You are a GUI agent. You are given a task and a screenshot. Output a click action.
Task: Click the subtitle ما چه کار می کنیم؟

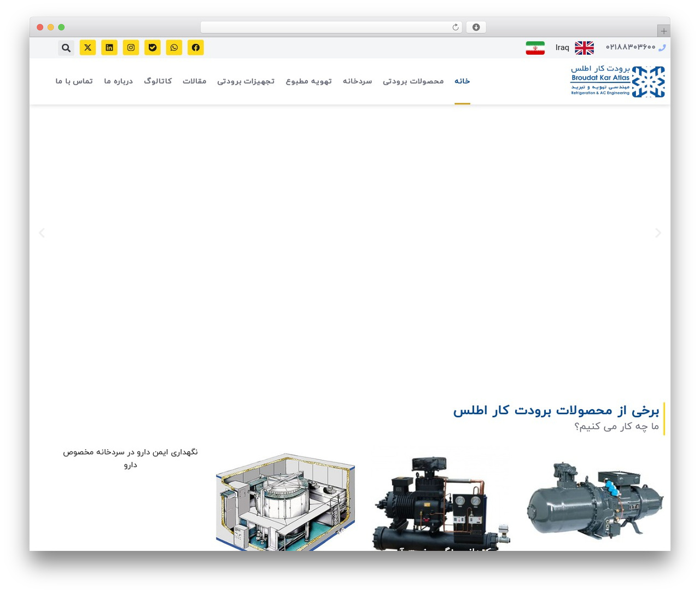click(616, 426)
